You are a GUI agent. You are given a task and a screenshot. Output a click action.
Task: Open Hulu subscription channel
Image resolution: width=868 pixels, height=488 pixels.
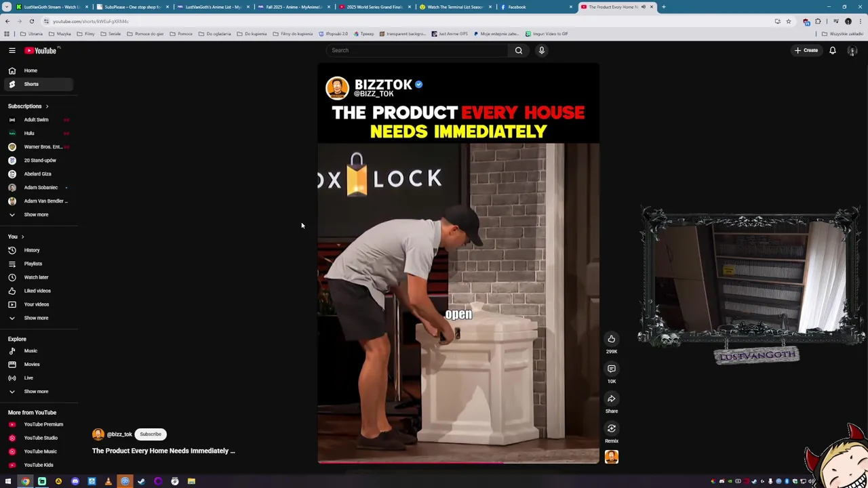click(38, 134)
